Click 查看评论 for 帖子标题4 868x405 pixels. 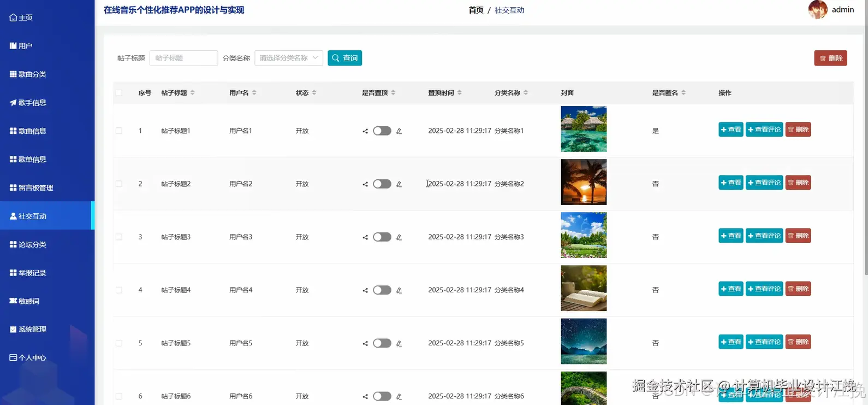click(x=764, y=289)
